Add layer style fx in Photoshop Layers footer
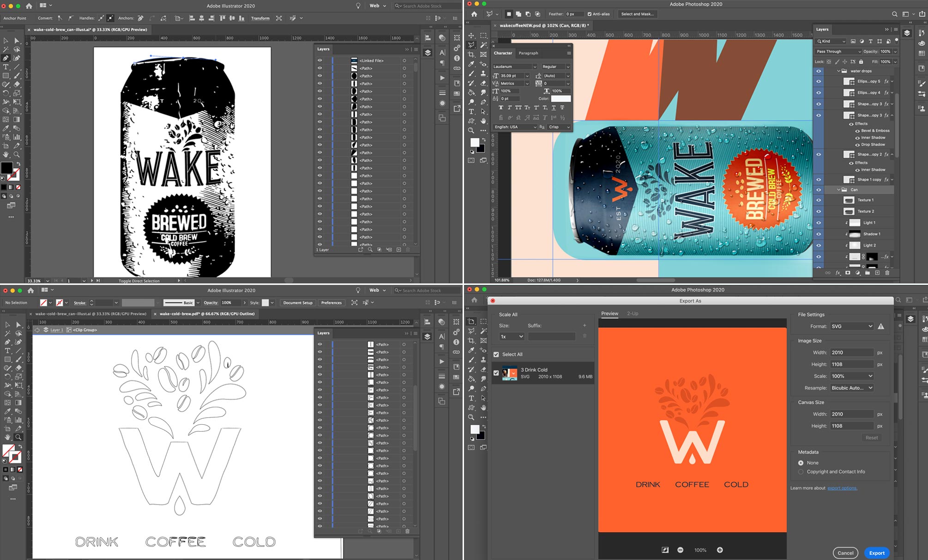The image size is (928, 560). coord(838,273)
